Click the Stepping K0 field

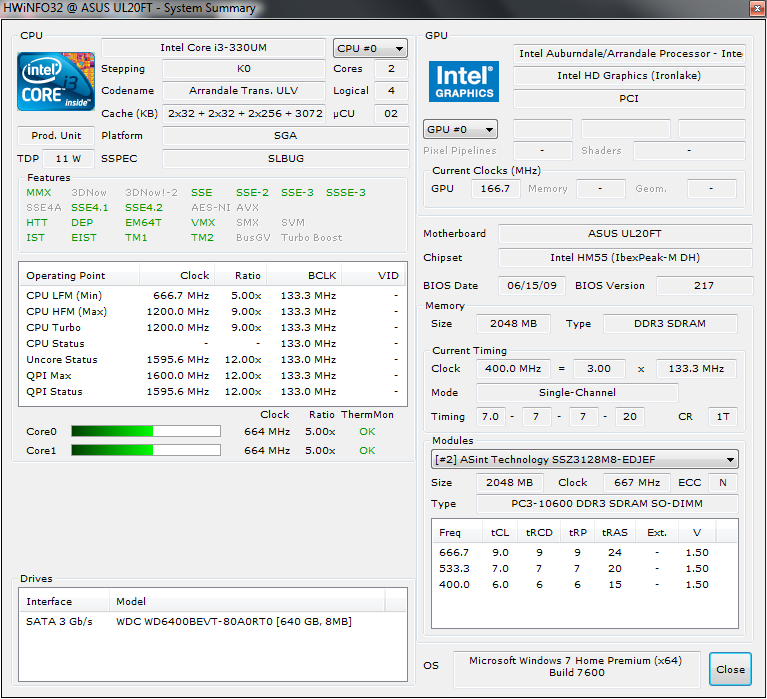(244, 69)
